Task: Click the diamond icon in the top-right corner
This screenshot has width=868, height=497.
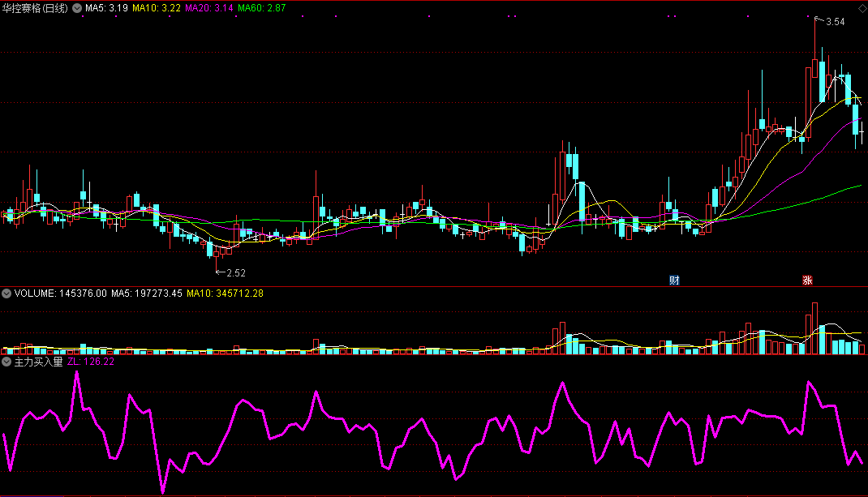Action: click(862, 8)
